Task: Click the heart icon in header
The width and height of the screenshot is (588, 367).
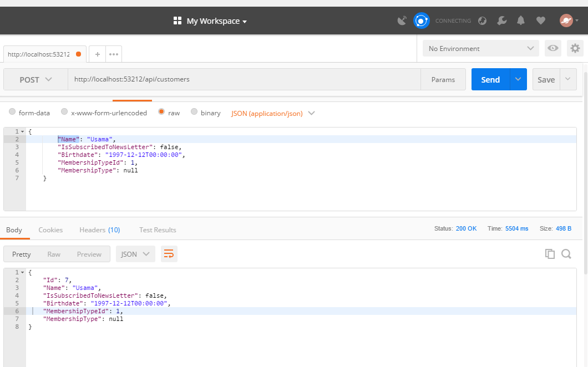Action: [x=540, y=21]
